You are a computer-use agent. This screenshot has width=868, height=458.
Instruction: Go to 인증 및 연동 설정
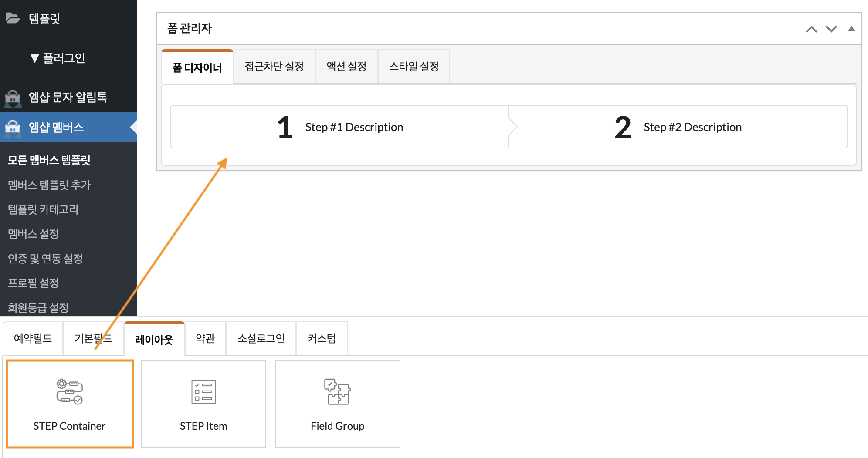point(45,259)
